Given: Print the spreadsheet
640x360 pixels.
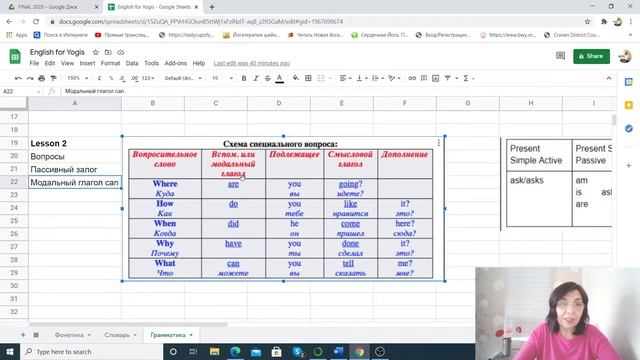Looking at the screenshot, I should click(x=42, y=78).
